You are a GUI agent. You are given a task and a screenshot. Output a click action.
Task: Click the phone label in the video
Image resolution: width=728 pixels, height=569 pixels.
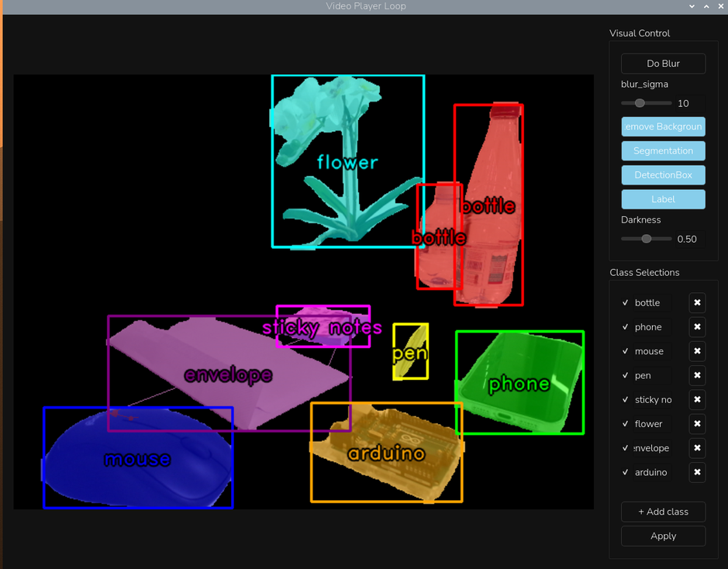[519, 385]
